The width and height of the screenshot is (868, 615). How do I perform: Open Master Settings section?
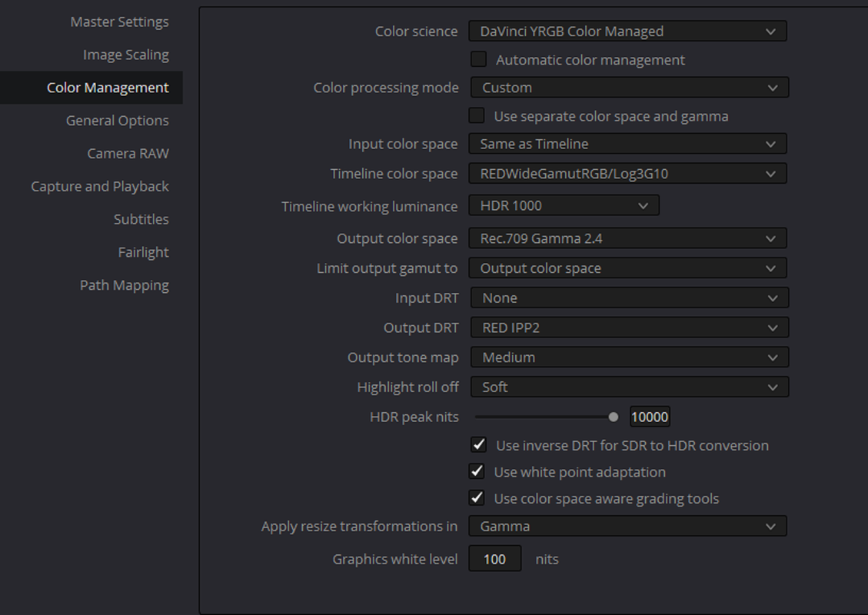pyautogui.click(x=119, y=22)
